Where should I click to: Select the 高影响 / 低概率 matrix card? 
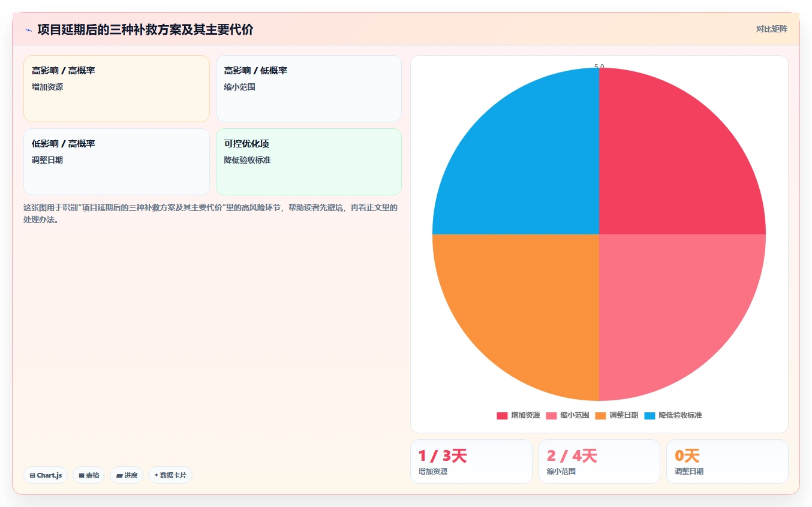[309, 89]
